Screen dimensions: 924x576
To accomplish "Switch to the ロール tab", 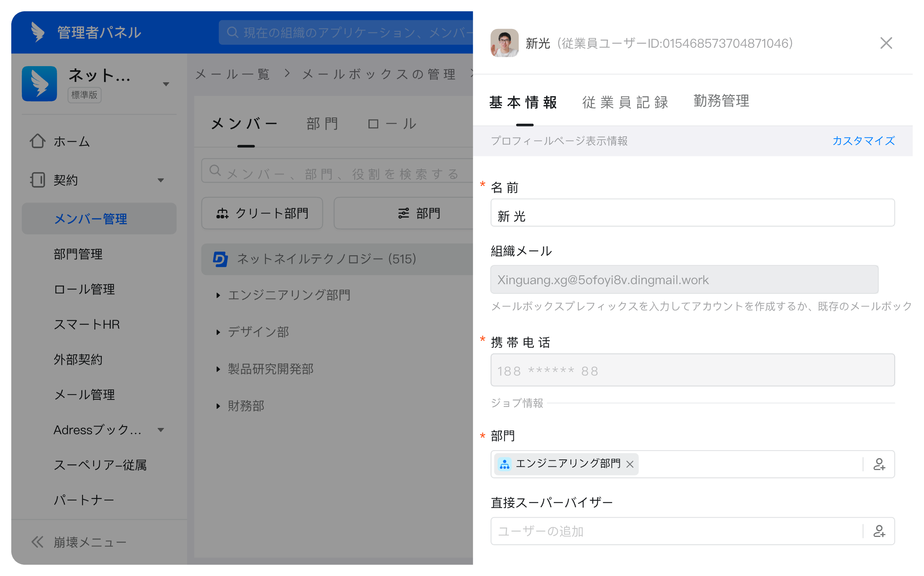I will (393, 124).
